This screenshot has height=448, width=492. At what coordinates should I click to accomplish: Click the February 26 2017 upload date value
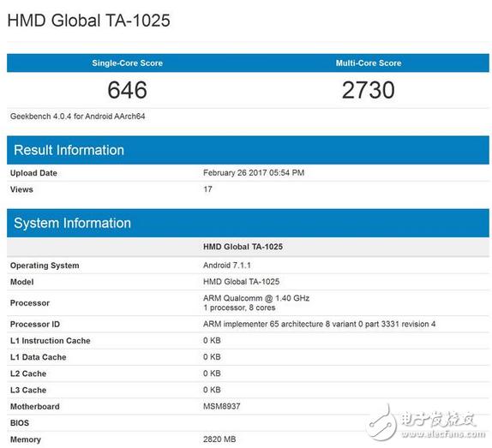[x=254, y=173]
